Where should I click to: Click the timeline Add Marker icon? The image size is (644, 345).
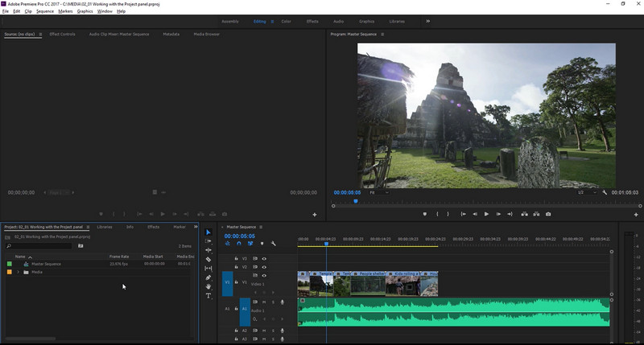262,244
